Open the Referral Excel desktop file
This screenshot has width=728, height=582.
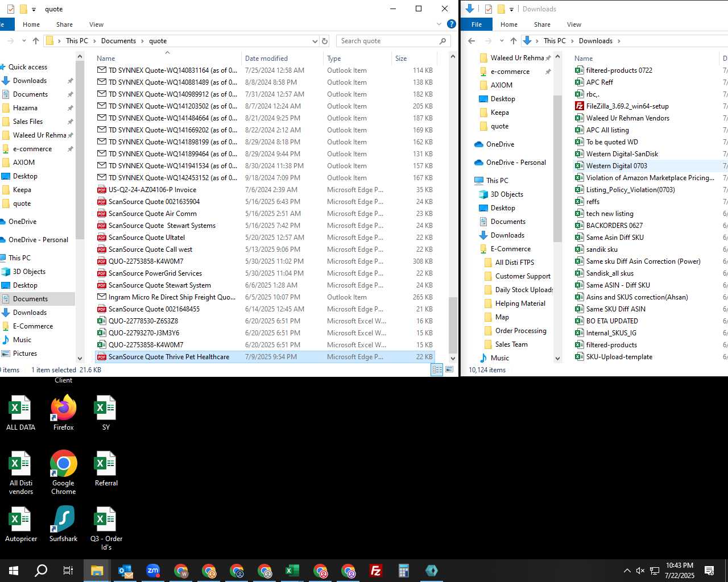coord(106,469)
